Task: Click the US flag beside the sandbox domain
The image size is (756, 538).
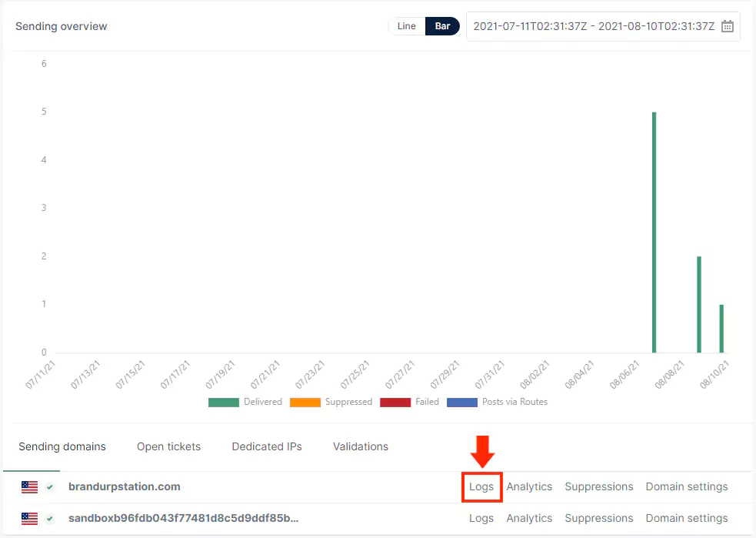Action: tap(29, 519)
